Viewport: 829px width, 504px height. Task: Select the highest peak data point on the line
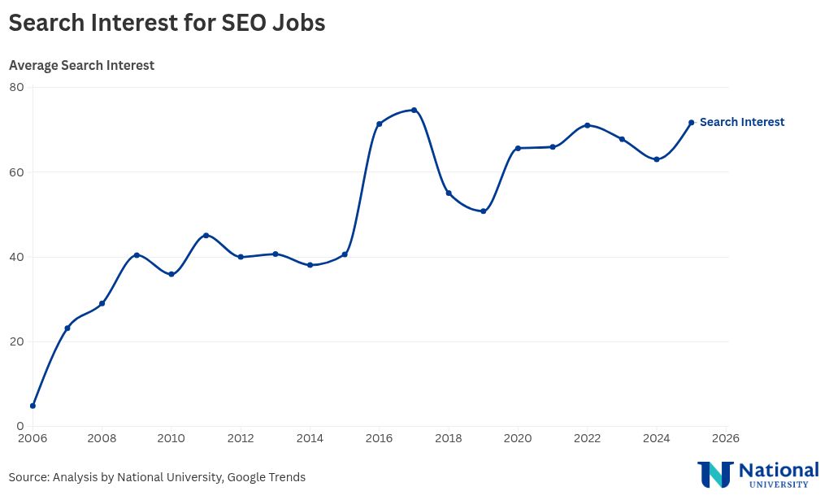coord(414,110)
